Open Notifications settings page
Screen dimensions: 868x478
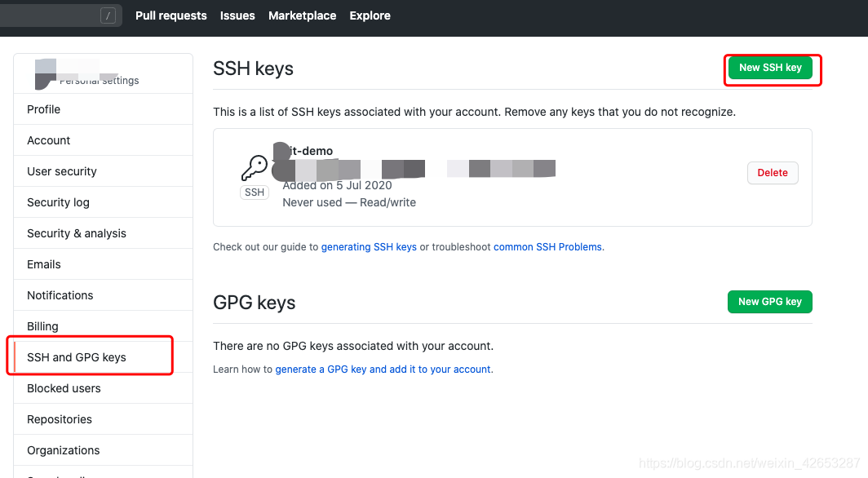click(104, 295)
